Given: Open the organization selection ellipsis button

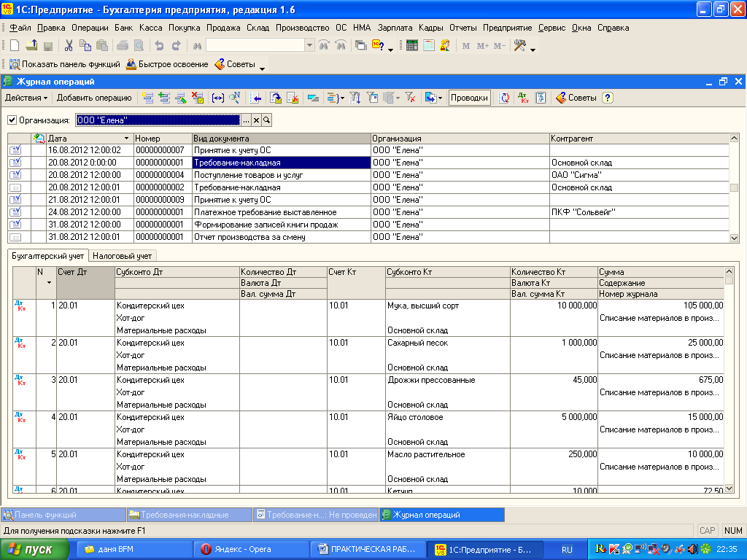Looking at the screenshot, I should tap(246, 120).
